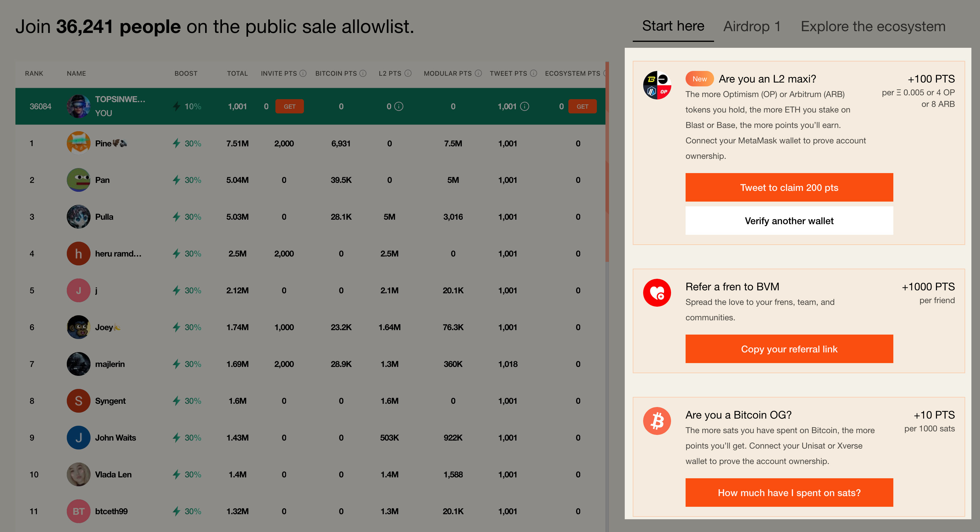Select the name 'John Waits' in rank 9
The height and width of the screenshot is (532, 980).
pos(116,438)
